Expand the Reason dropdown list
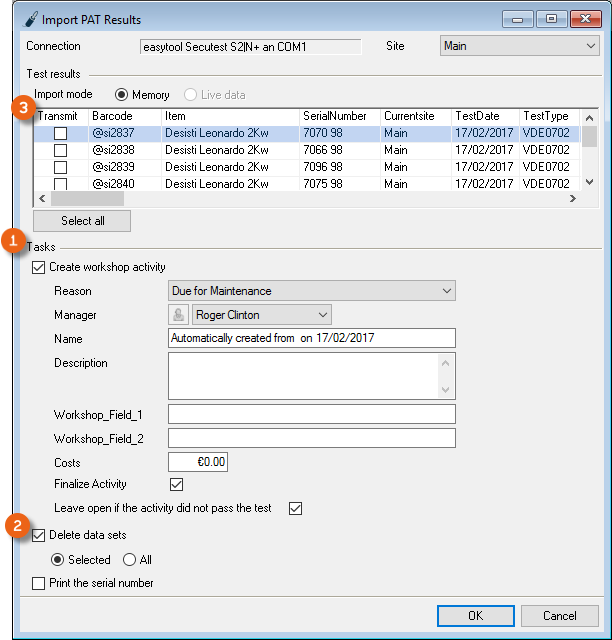The width and height of the screenshot is (612, 640). [312, 291]
